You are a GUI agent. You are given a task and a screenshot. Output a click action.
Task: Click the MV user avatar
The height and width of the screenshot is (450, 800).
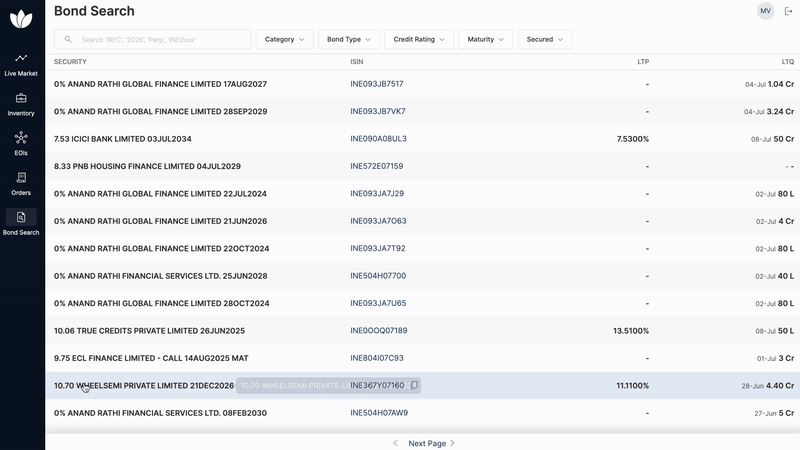coord(765,11)
